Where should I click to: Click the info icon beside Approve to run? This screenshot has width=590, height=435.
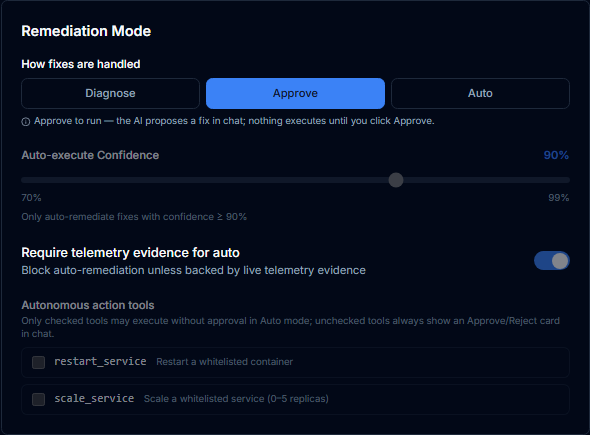click(26, 122)
